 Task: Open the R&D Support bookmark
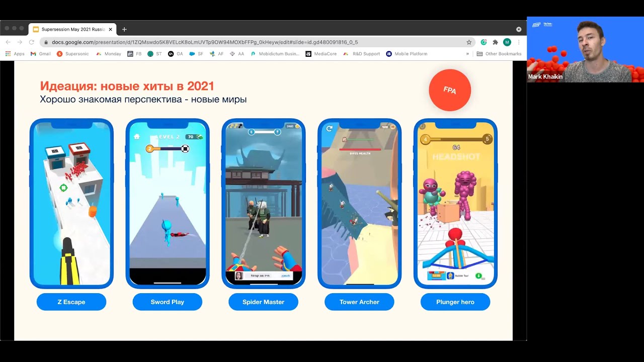tap(361, 54)
